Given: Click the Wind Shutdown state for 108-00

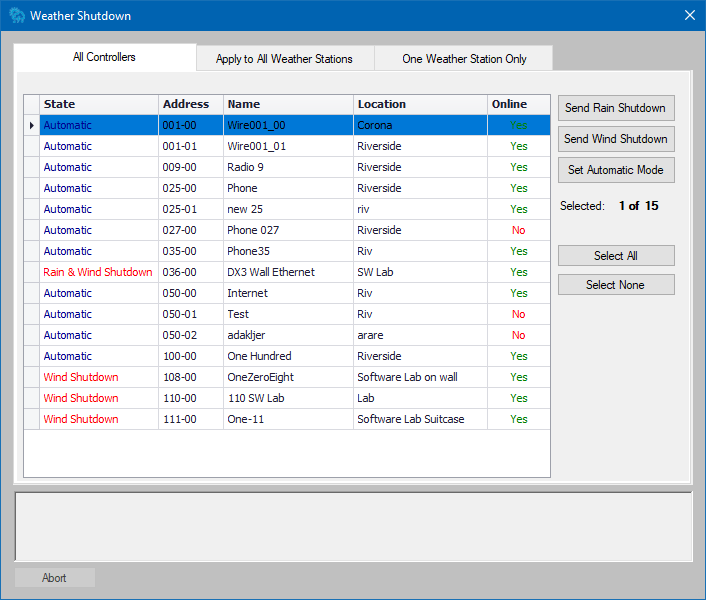Looking at the screenshot, I should pos(99,377).
